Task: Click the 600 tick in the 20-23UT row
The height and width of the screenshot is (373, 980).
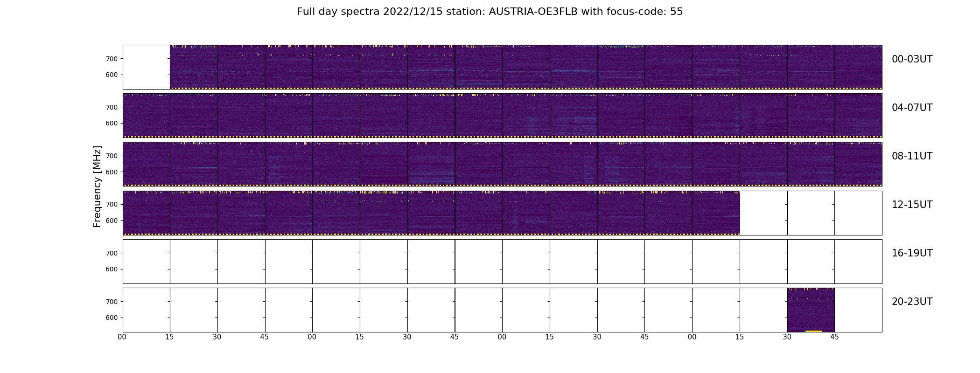Action: point(112,318)
